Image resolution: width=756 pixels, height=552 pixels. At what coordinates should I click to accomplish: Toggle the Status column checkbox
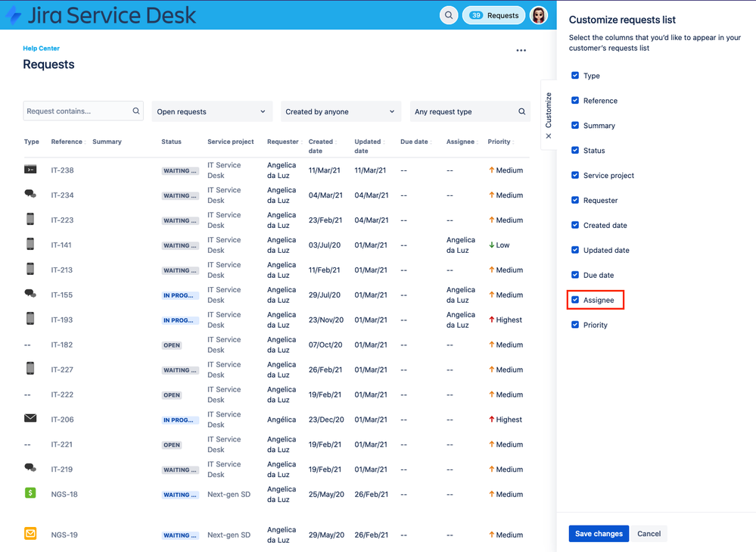(575, 150)
